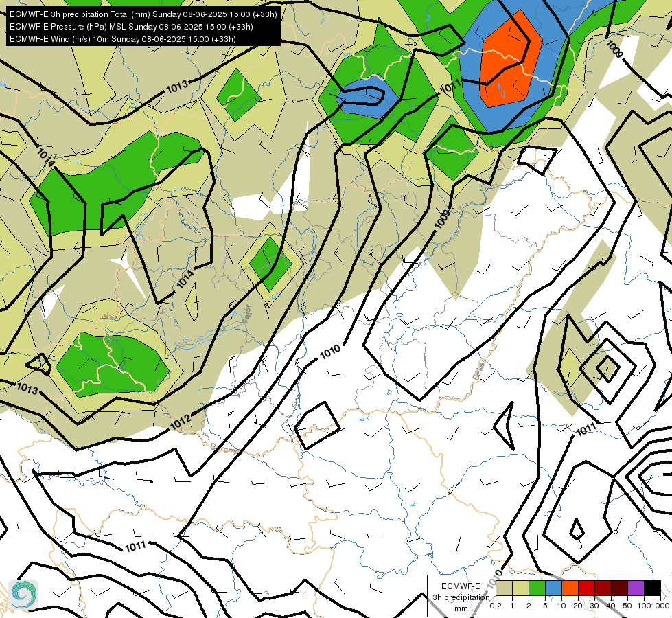672x618 pixels.
Task: Select the blue 5 mm legend swatch
Action: coord(553,588)
